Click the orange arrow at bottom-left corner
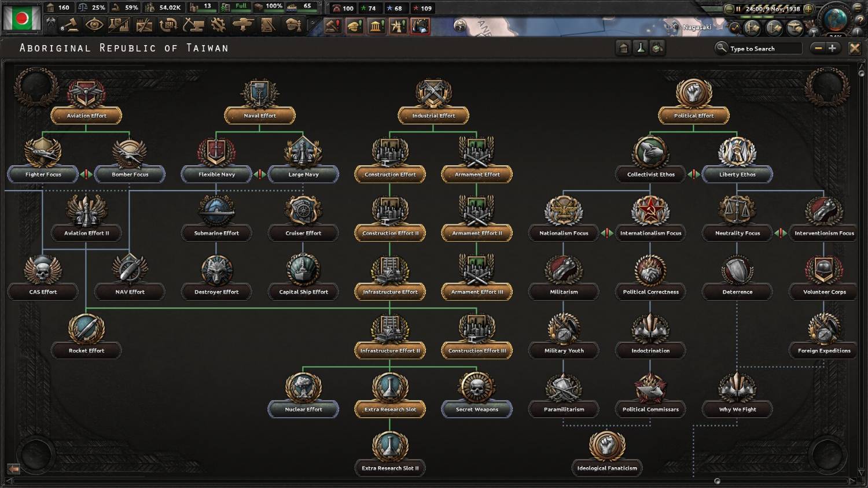 [13, 468]
